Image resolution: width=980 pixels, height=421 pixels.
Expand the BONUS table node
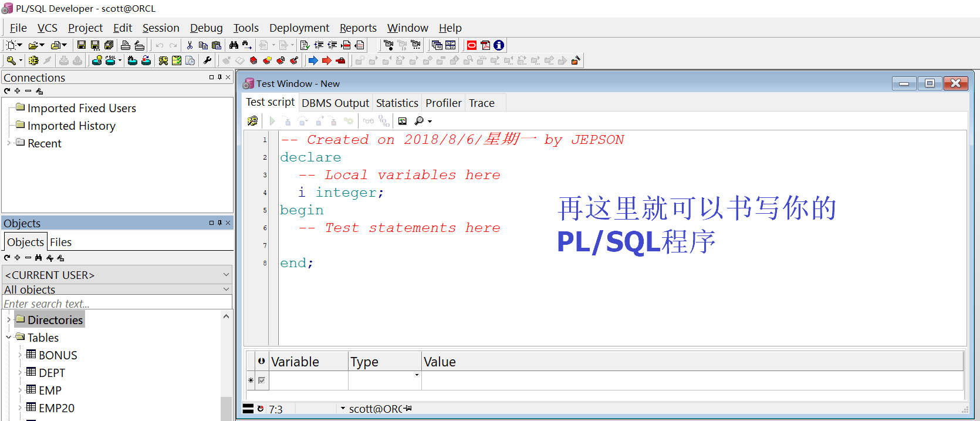click(x=19, y=355)
